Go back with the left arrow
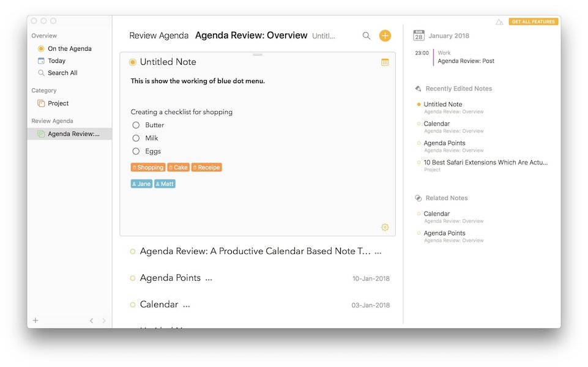The image size is (588, 367). (x=92, y=321)
